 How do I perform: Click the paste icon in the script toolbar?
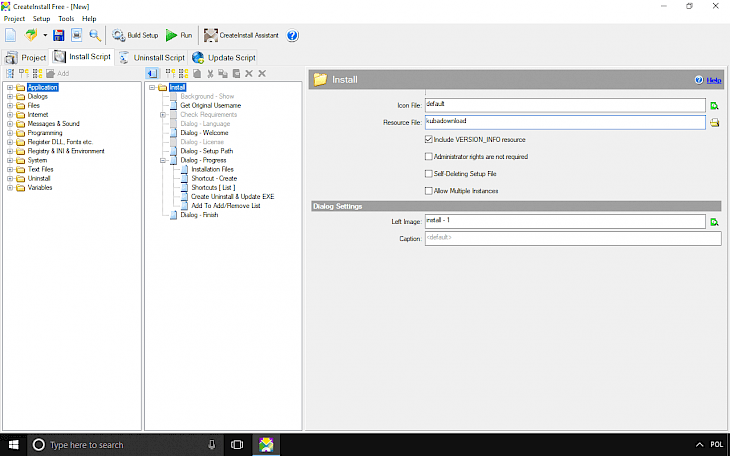(237, 74)
